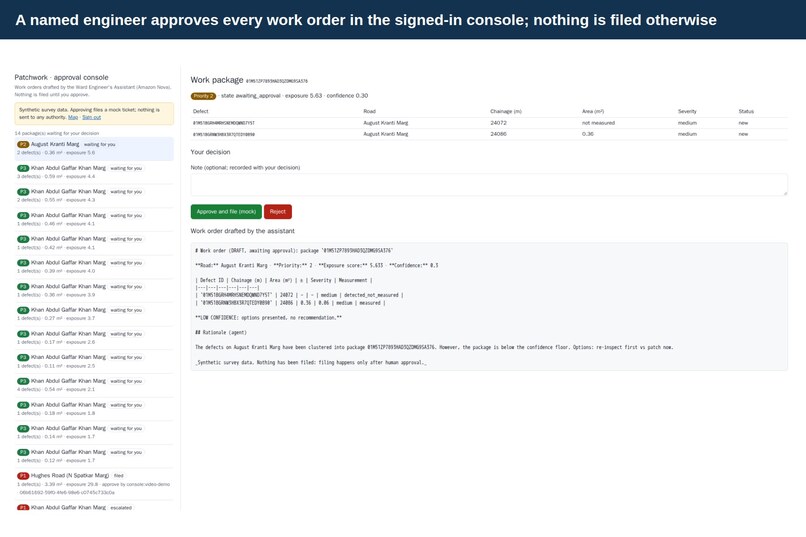
Task: Open the Map link
Action: point(73,117)
